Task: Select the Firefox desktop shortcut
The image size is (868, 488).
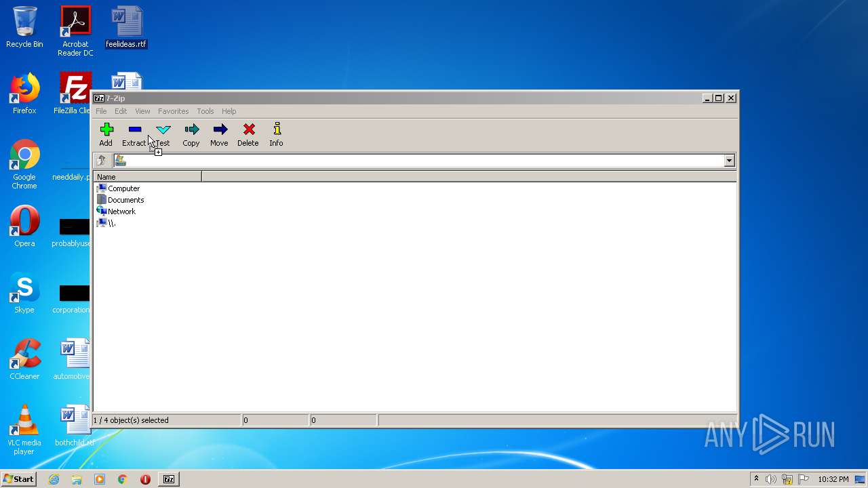Action: 24,94
